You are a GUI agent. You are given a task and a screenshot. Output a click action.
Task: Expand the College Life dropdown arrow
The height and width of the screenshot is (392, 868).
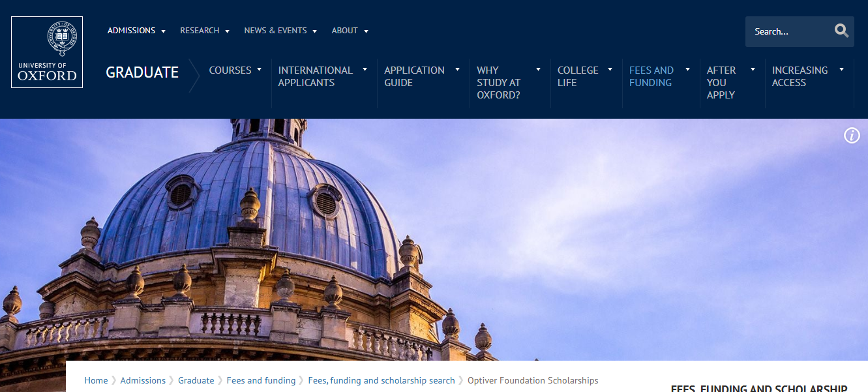click(610, 70)
